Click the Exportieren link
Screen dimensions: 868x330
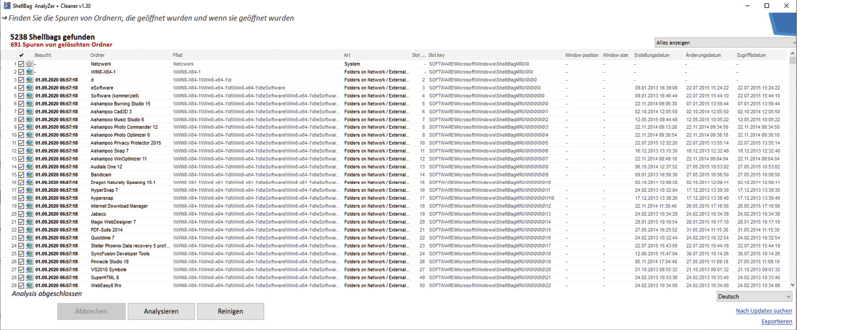pyautogui.click(x=777, y=322)
